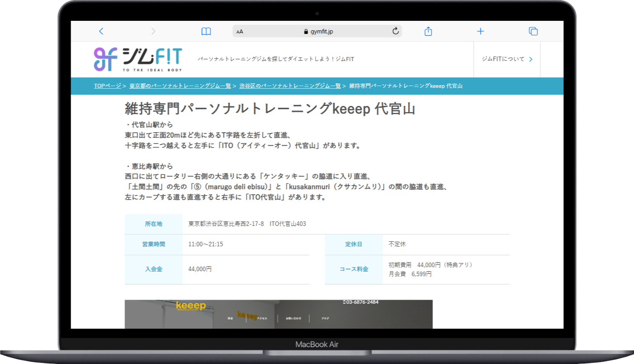Select the 営業時間 header cell

click(154, 244)
